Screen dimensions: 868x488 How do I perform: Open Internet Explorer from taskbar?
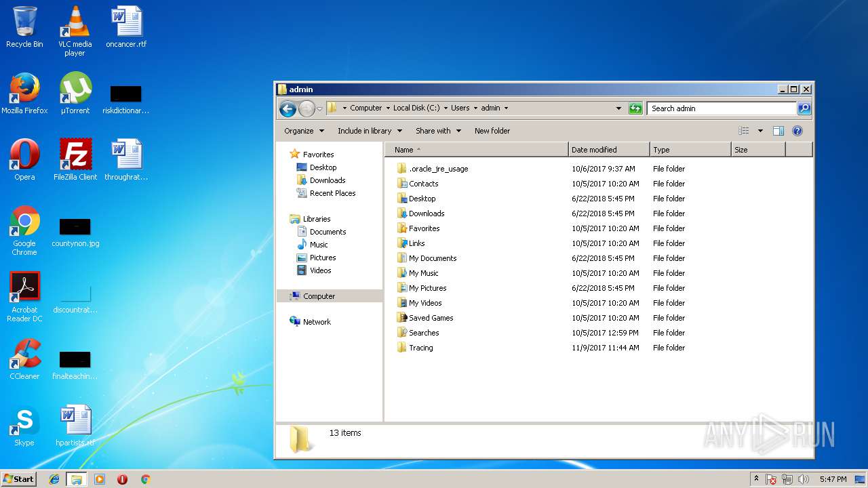(54, 479)
